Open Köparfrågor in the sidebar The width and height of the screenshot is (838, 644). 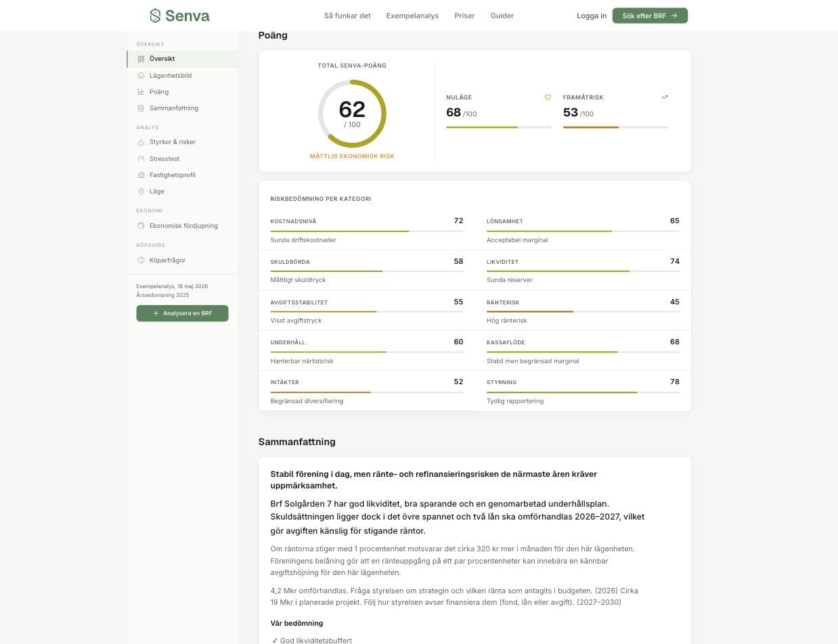click(183, 260)
